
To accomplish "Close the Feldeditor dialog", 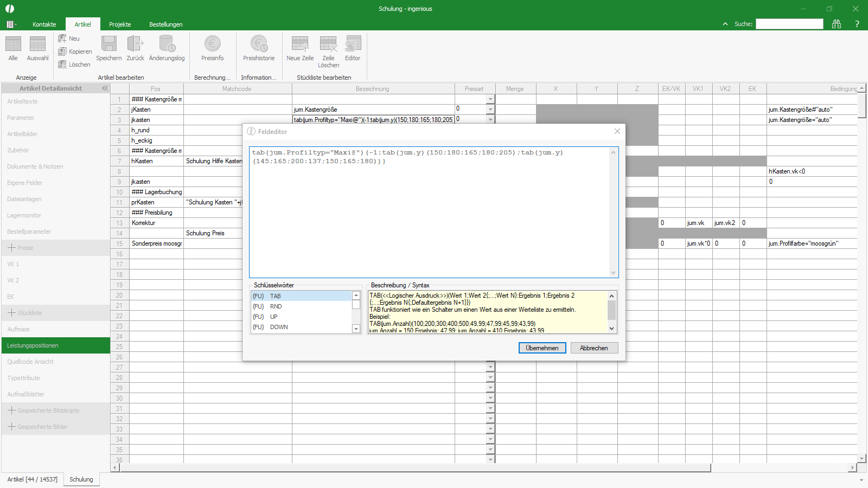I will 617,131.
